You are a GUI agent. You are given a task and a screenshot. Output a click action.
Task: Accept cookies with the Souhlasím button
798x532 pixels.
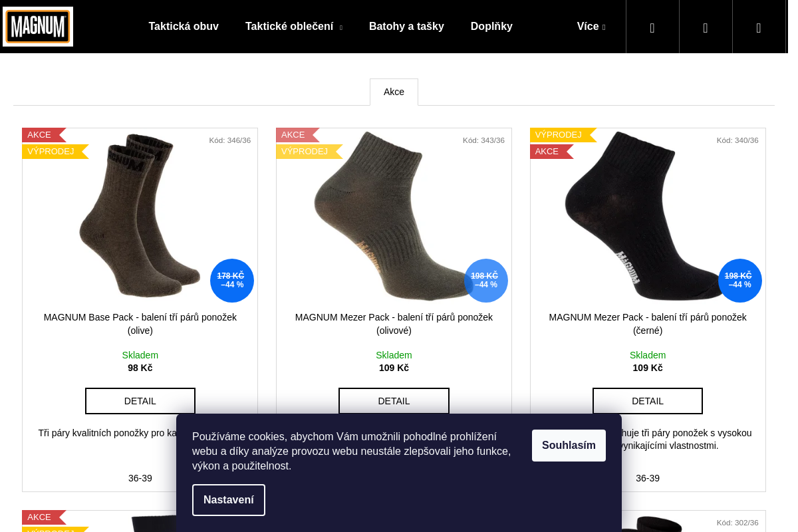[x=569, y=446]
